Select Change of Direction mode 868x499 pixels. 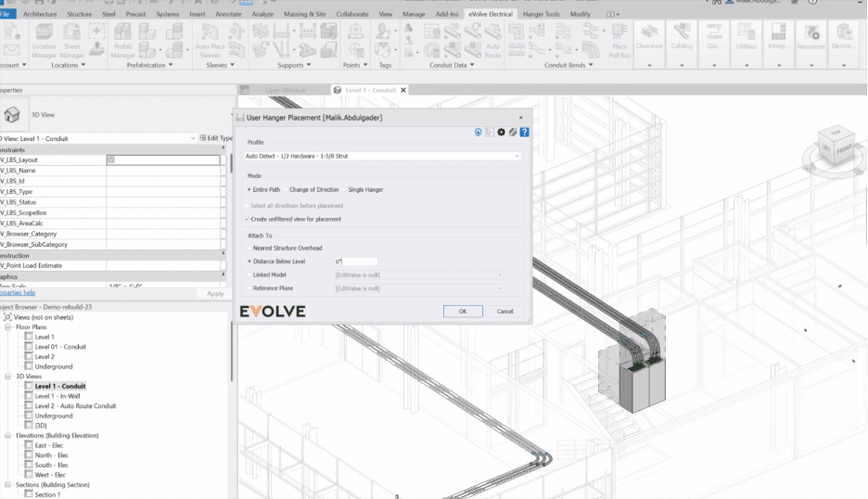(x=312, y=189)
